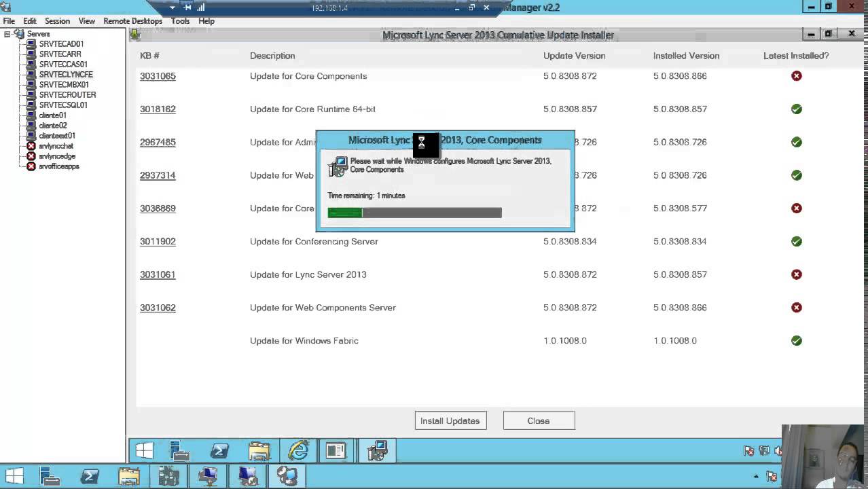This screenshot has height=489, width=868.
Task: Open the Remote Desktops menu
Action: click(x=132, y=21)
